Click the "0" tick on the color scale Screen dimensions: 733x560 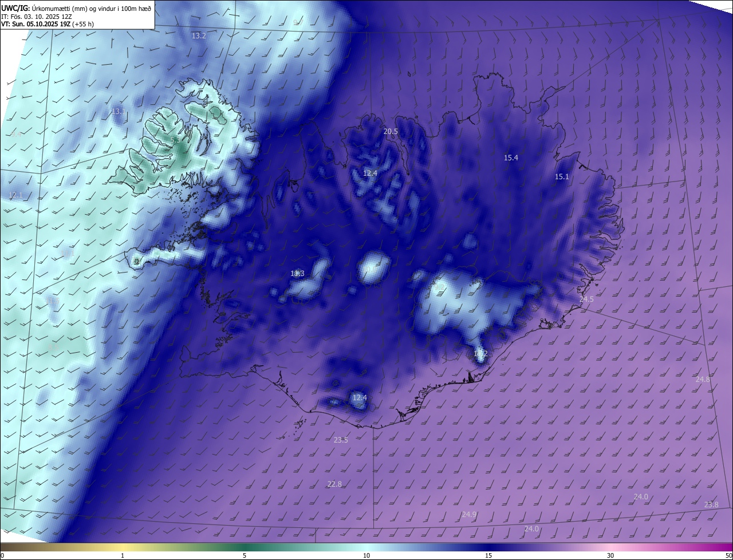pyautogui.click(x=2, y=555)
